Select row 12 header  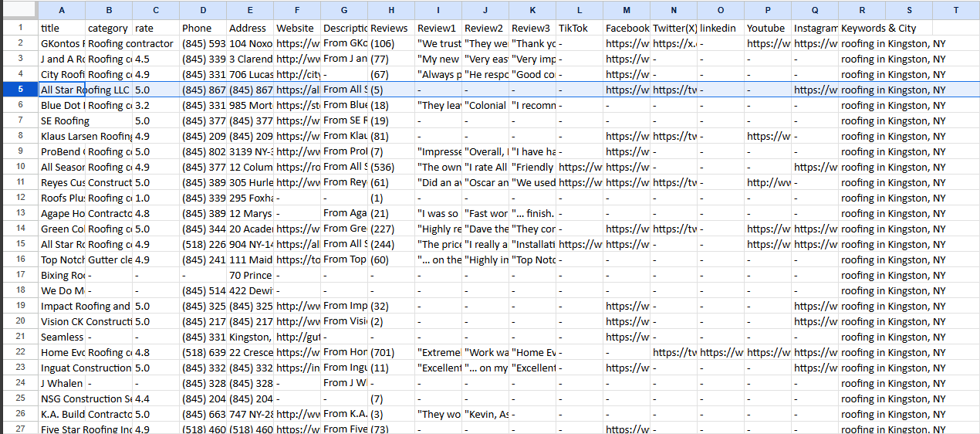point(19,198)
